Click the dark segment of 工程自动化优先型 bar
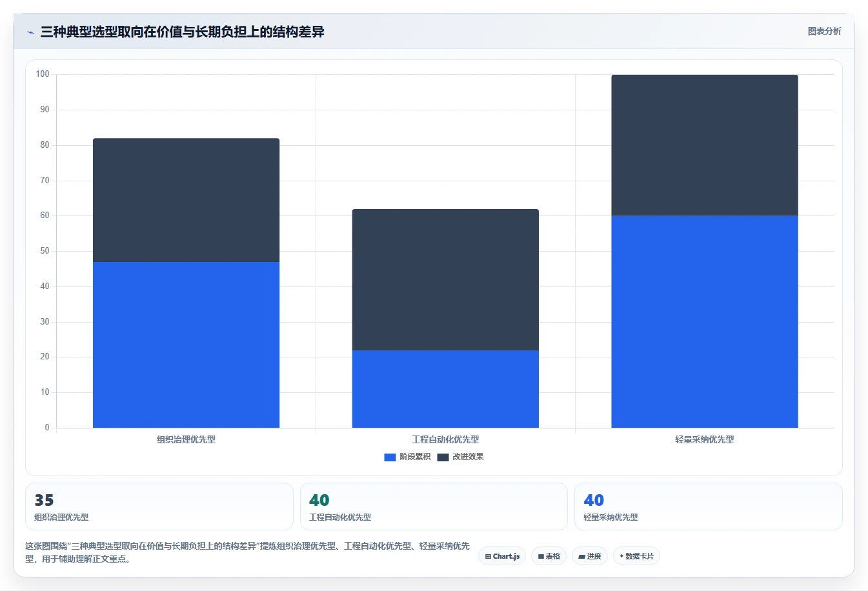The image size is (868, 591). coord(445,279)
